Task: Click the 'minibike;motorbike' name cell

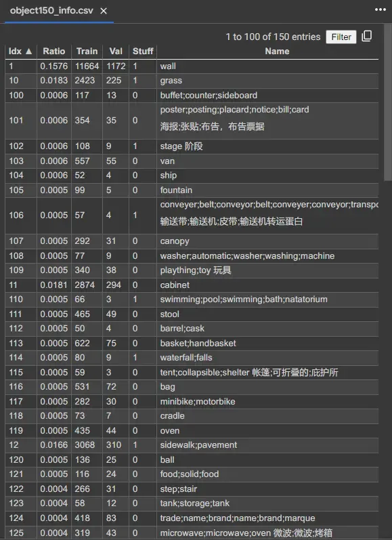Action: 267,402
